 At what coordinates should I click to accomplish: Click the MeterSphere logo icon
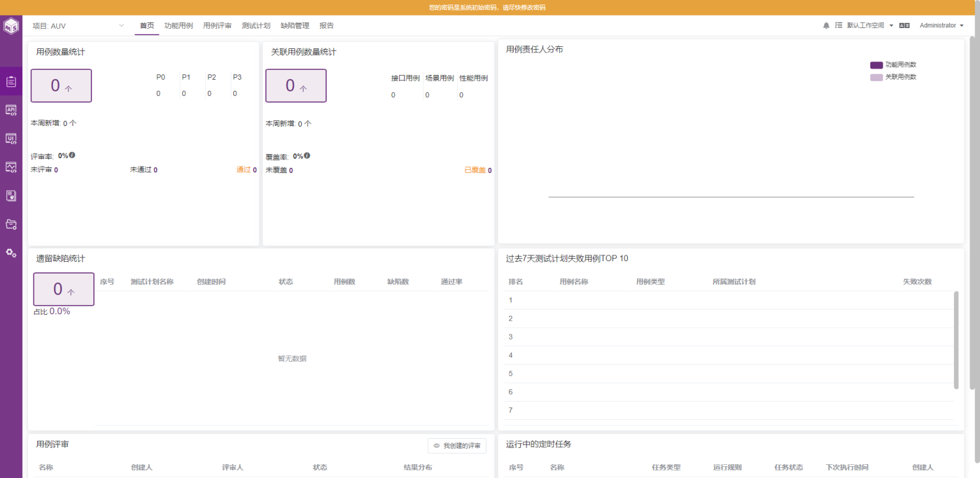(11, 26)
